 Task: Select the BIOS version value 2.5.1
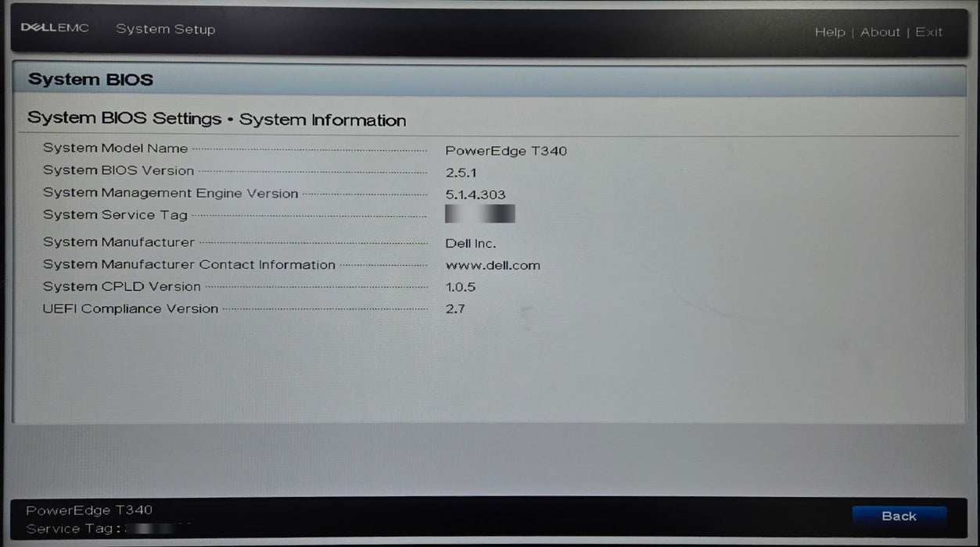click(461, 173)
